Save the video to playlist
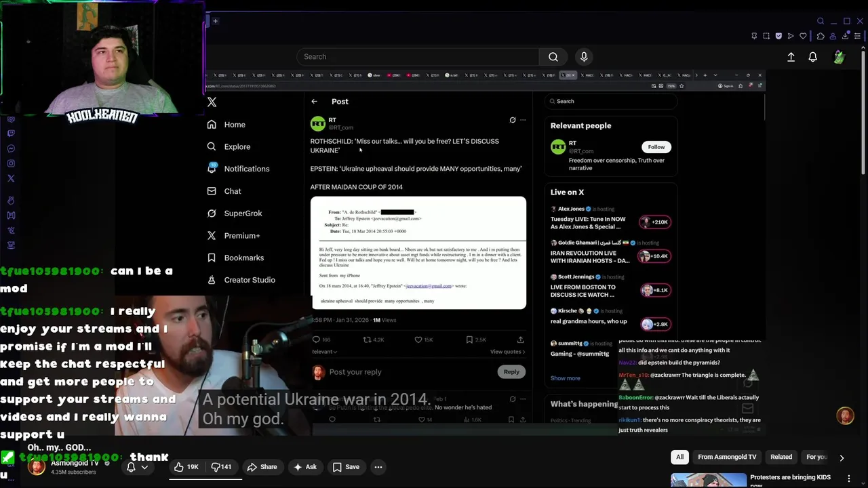 (346, 467)
